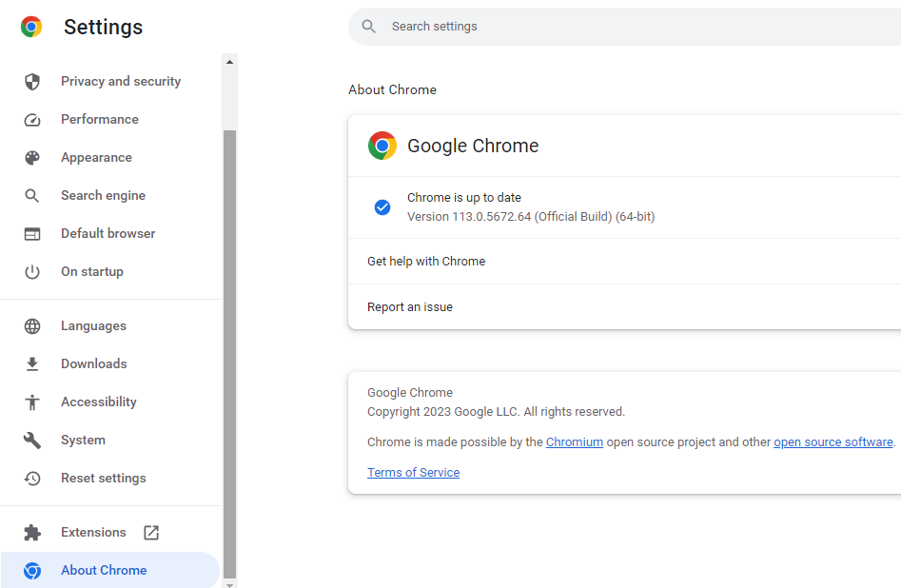Click the 'Copyright 2023 Google LLC' text
Screen dimensions: 901x588
[443, 412]
